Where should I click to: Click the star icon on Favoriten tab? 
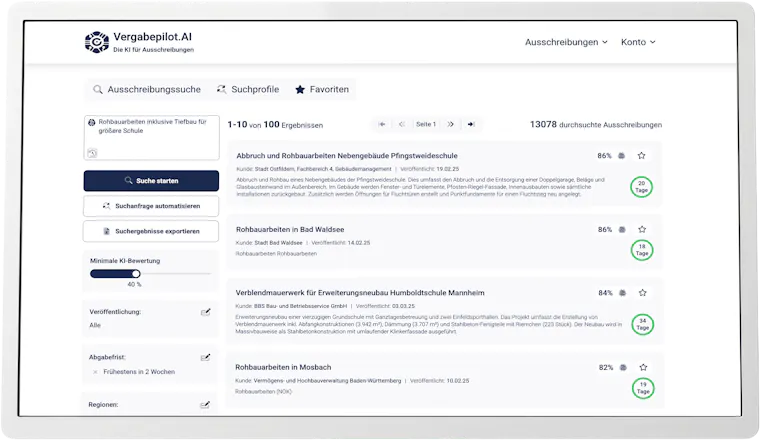click(x=300, y=90)
